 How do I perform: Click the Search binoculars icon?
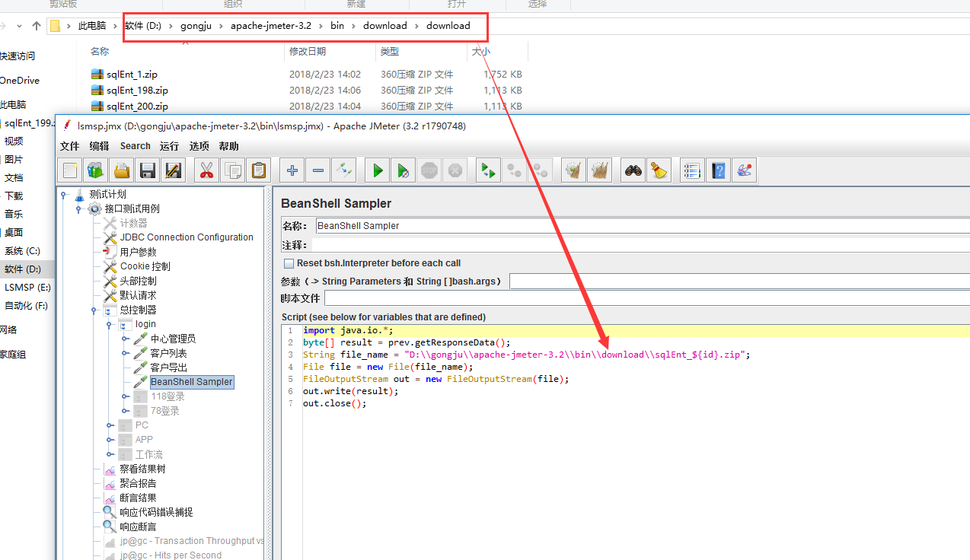point(633,170)
